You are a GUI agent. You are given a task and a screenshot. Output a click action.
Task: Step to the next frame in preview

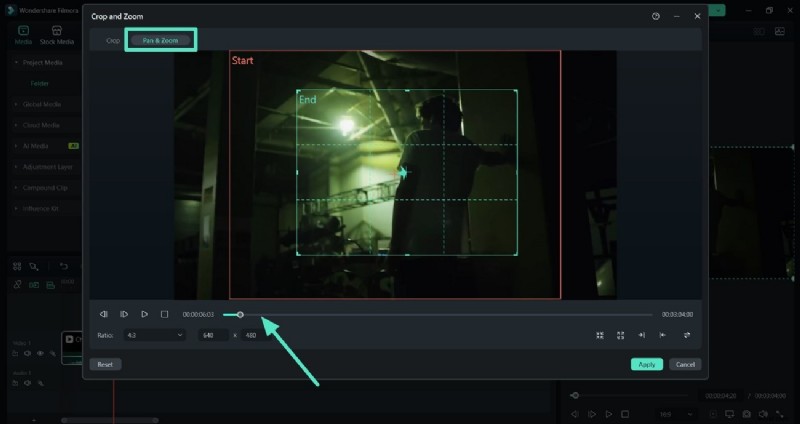point(124,314)
